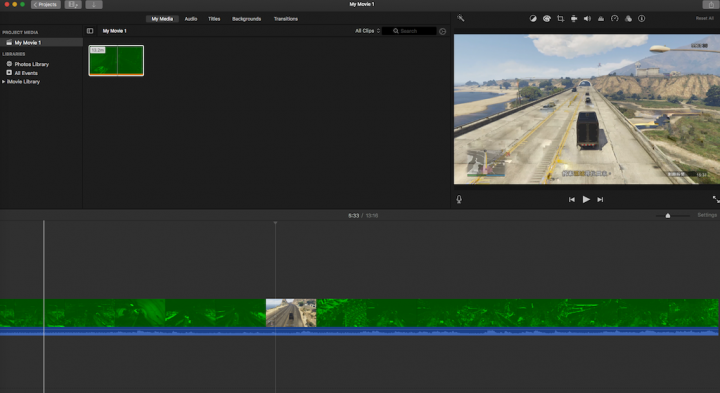Click the Photos Library icon in sidebar
Viewport: 720px width, 393px height.
(x=9, y=64)
